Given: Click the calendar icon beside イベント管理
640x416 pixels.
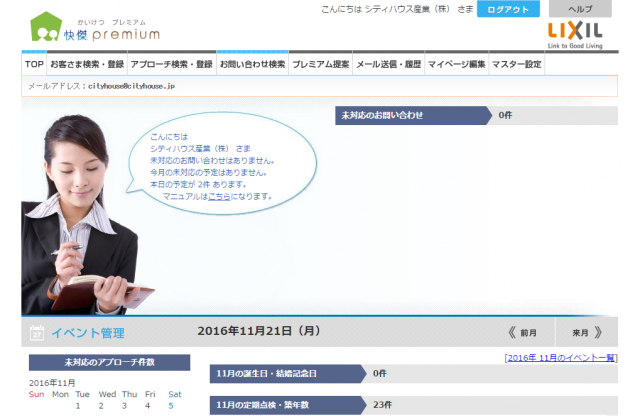Looking at the screenshot, I should (x=36, y=333).
